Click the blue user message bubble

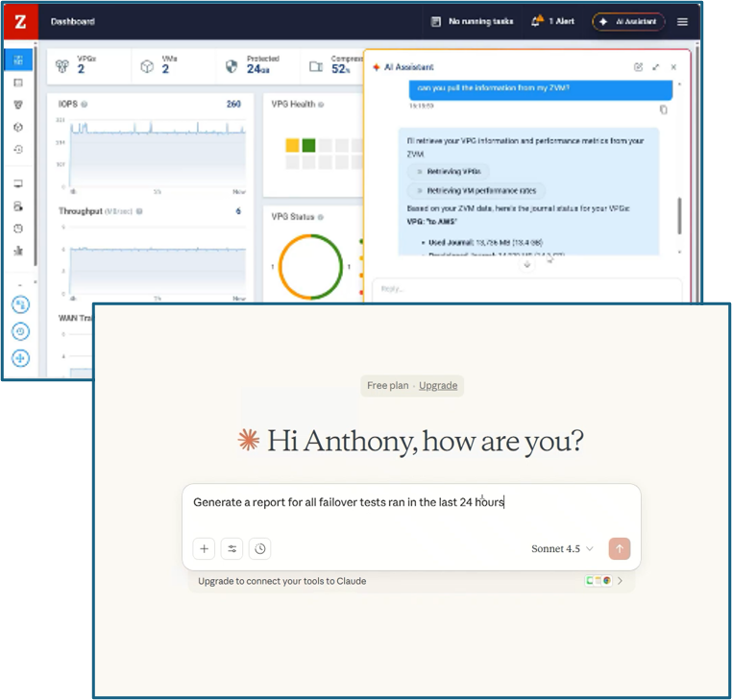click(541, 89)
